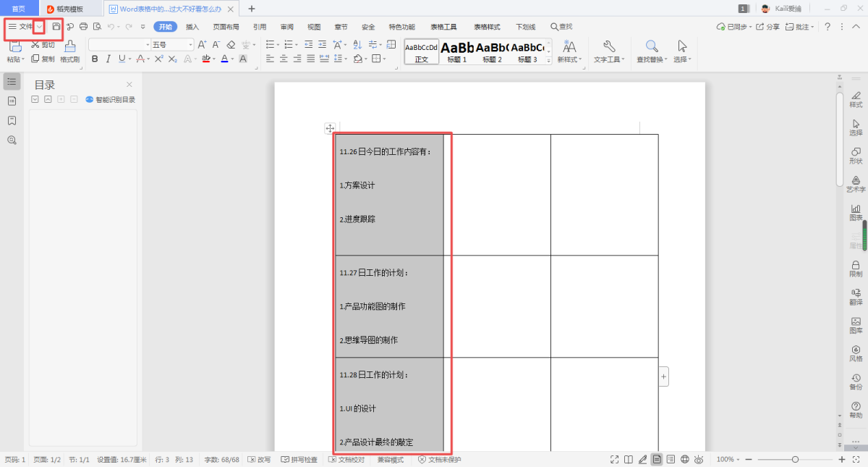Viewport: 868px width, 467px height.
Task: Click the zoom slider handle in status bar
Action: (795, 460)
